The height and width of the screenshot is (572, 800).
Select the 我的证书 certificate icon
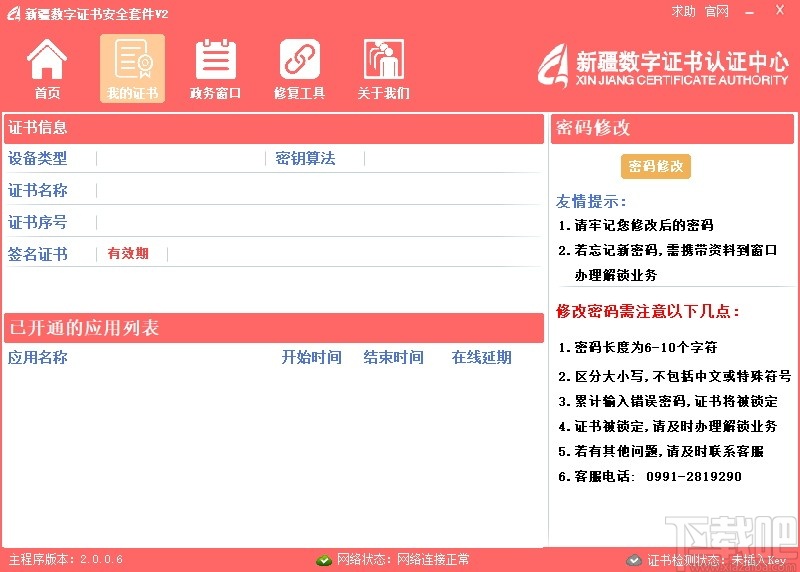point(132,68)
